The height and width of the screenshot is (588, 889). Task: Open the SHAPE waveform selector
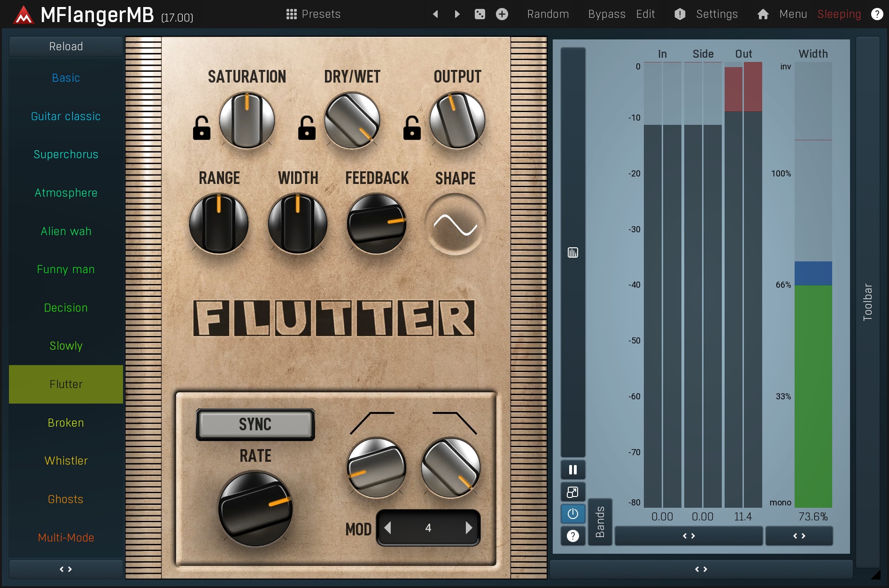tap(455, 224)
